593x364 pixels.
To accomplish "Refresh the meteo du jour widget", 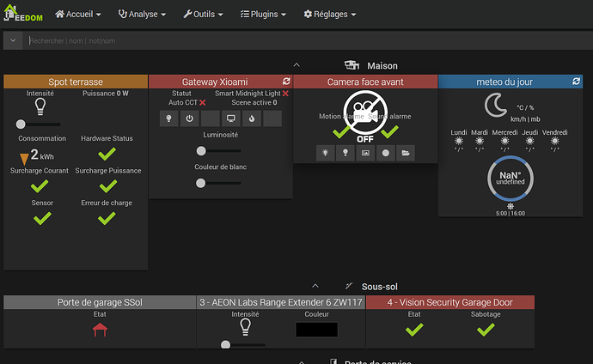I will [x=576, y=82].
